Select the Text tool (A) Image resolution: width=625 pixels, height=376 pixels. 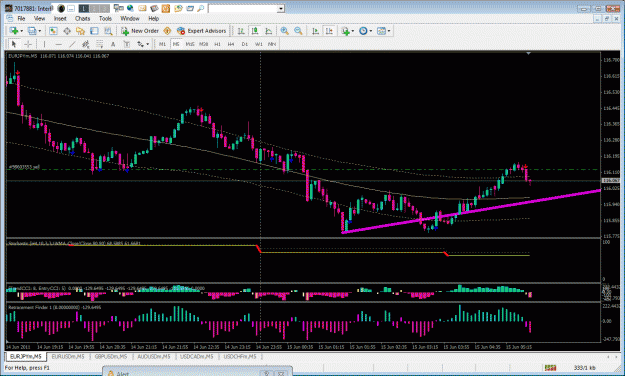(113, 44)
